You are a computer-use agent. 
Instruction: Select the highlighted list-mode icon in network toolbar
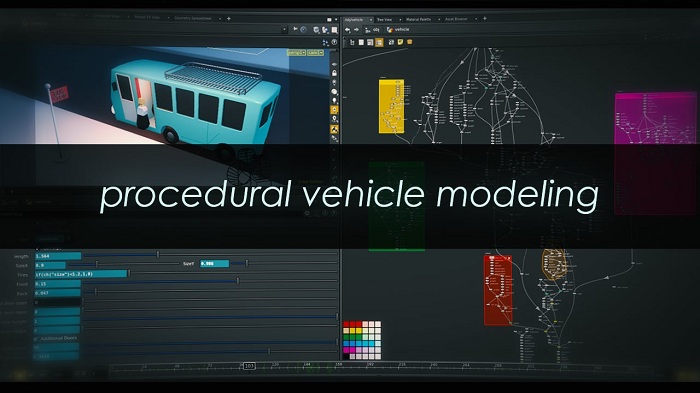tap(379, 42)
